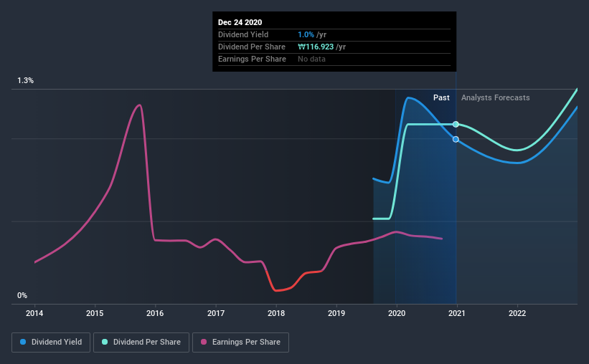Click the Dec 24 2020 tooltip date

pos(240,22)
